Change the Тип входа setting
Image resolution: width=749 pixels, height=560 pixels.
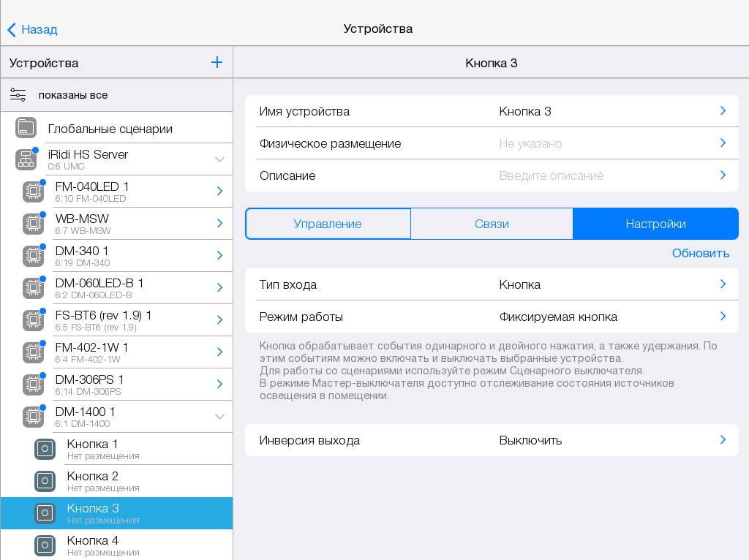click(x=492, y=284)
